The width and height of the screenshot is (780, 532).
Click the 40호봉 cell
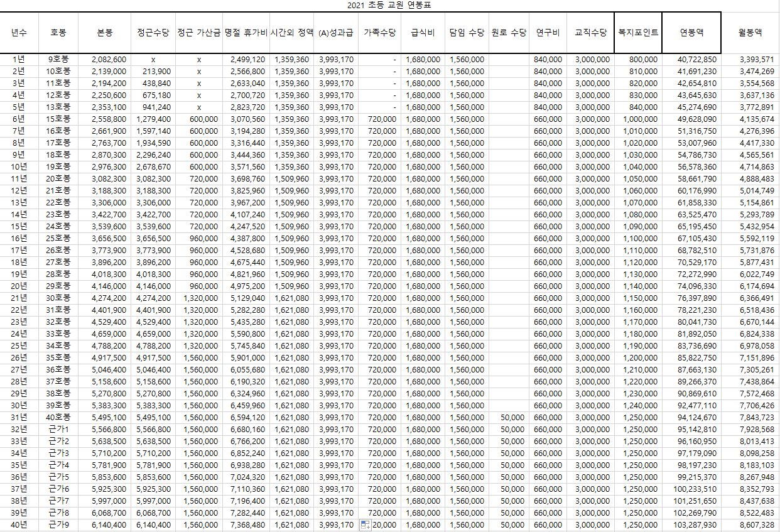(x=58, y=417)
